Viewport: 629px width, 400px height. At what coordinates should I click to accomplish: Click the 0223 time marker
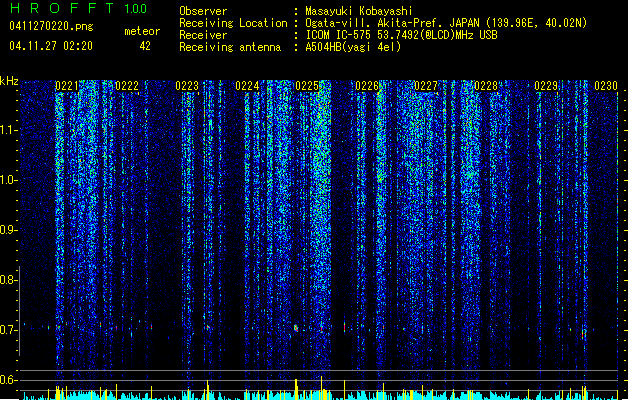(x=187, y=86)
